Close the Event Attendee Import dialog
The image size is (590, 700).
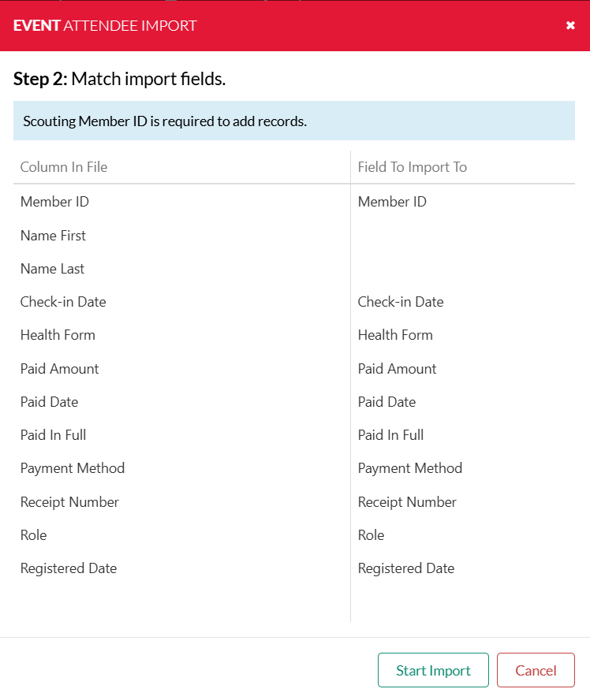[570, 25]
